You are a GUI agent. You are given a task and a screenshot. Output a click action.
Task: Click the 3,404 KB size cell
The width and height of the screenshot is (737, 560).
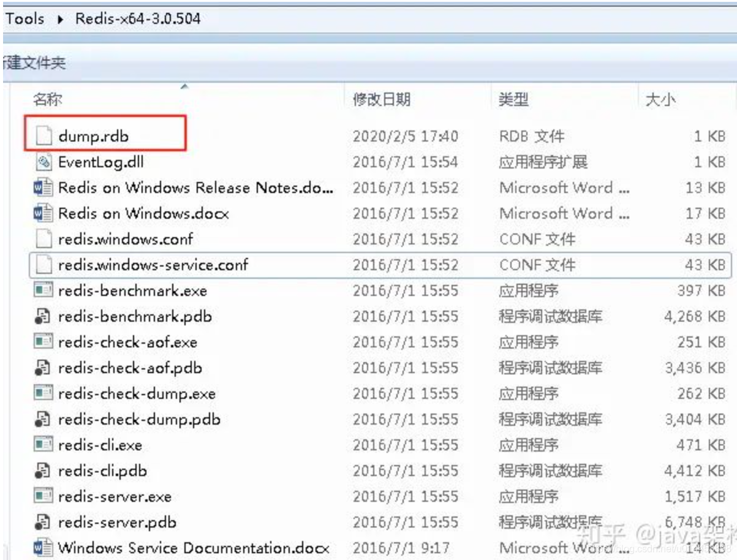click(x=695, y=419)
